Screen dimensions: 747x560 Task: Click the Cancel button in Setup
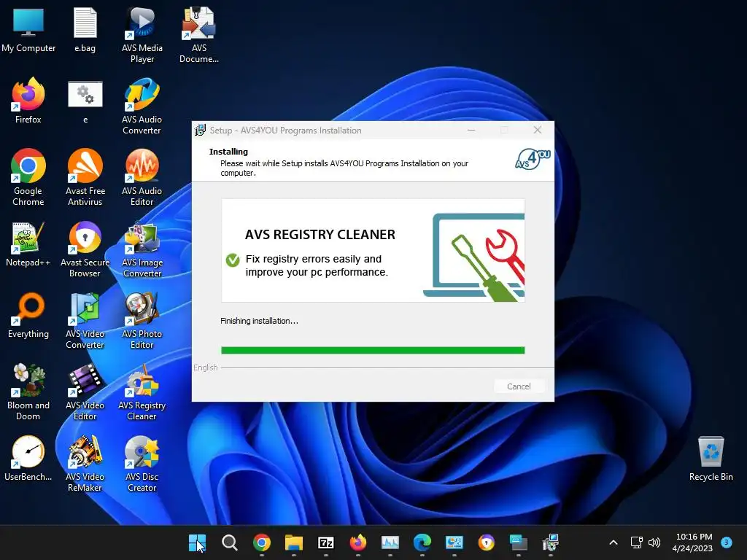tap(519, 386)
